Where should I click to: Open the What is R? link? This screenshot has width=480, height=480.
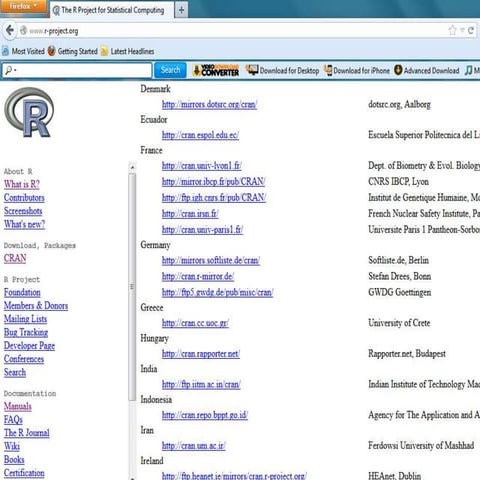tap(22, 184)
